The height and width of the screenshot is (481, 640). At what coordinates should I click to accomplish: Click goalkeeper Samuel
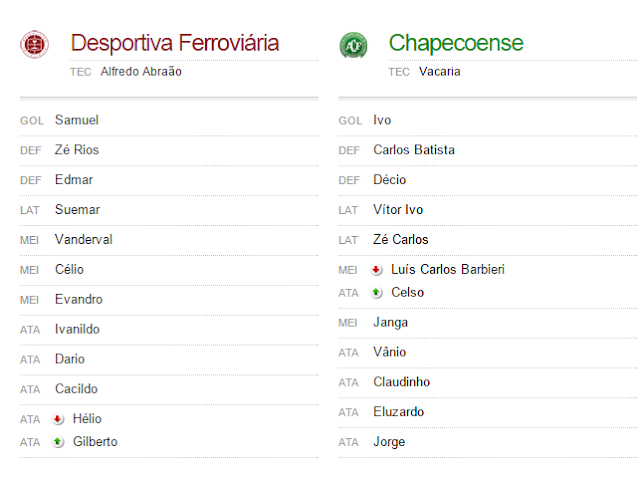[77, 120]
